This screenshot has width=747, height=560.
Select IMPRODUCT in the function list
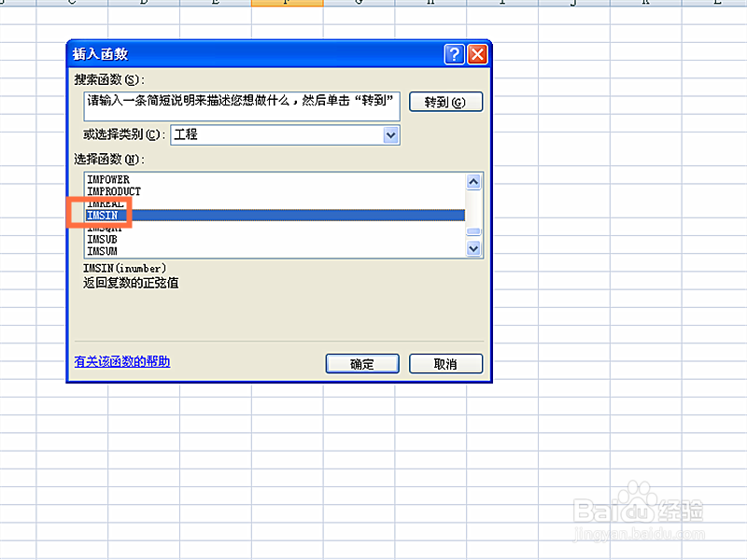tap(114, 191)
